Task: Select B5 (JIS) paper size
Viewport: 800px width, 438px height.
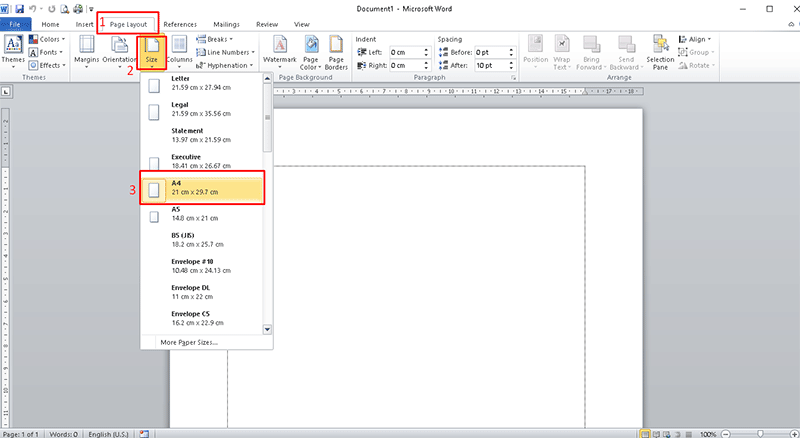Action: [x=202, y=242]
